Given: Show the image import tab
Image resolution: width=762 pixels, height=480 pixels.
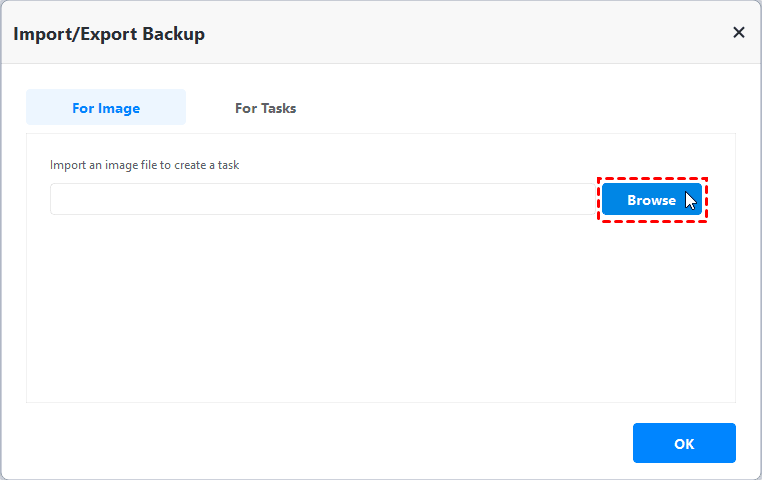Looking at the screenshot, I should click(x=106, y=108).
